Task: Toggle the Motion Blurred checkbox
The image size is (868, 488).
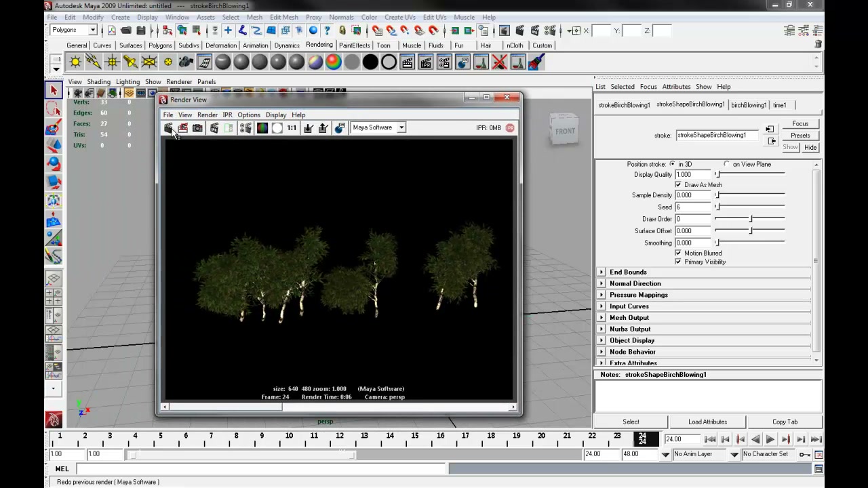Action: [x=678, y=253]
